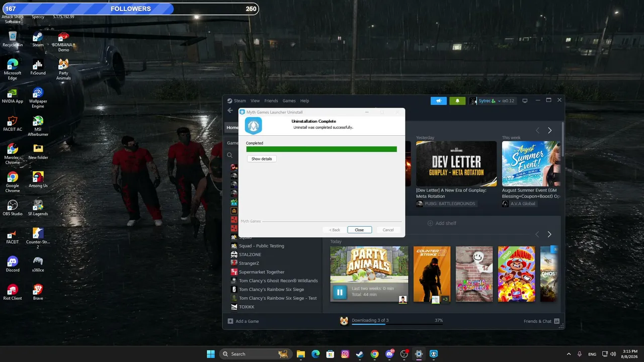Close the Myth Games uninstaller with Close button
The width and height of the screenshot is (644, 362).
tap(359, 230)
